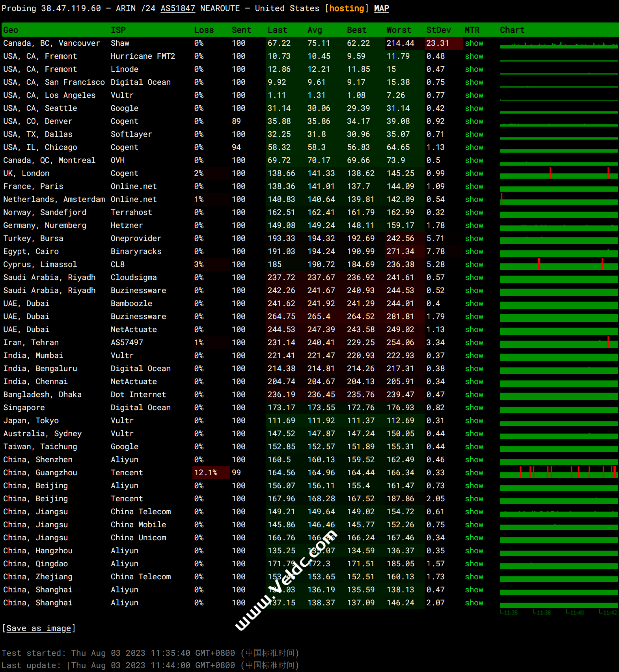619x672 pixels.
Task: Show MTR for the USA, CA, Los Angeles row
Action: tap(474, 95)
